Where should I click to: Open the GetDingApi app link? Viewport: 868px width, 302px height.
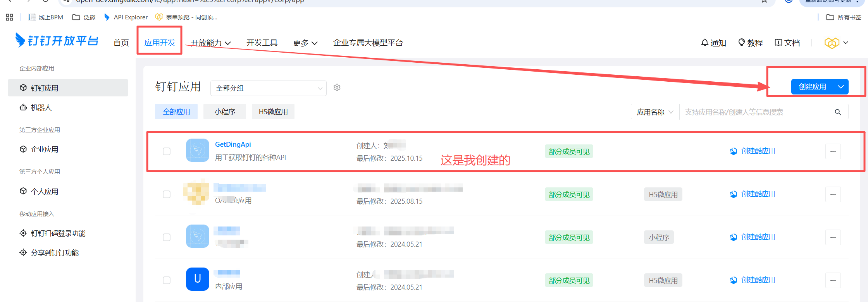tap(233, 144)
